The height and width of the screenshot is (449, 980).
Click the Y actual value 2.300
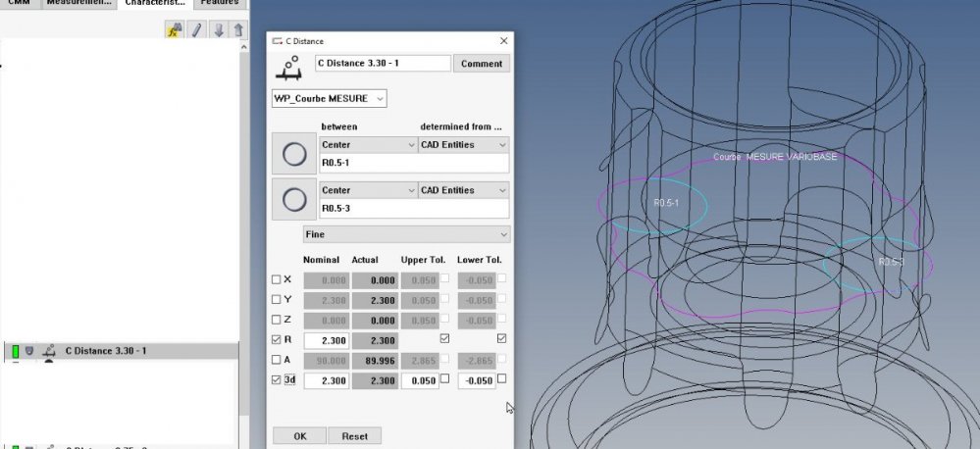tap(375, 300)
